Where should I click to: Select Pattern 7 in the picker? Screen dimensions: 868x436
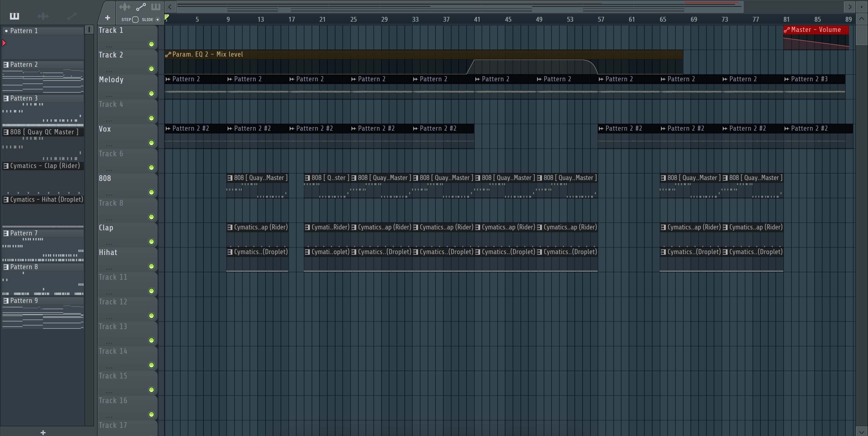(x=24, y=233)
